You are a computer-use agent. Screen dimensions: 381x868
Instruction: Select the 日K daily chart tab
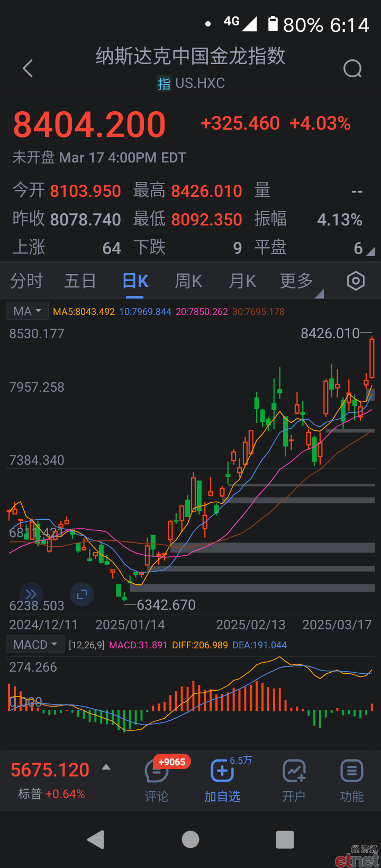pos(135,281)
